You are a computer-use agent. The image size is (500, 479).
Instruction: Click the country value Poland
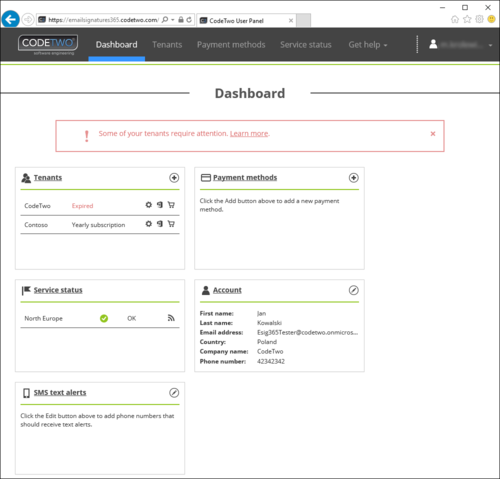(x=267, y=342)
